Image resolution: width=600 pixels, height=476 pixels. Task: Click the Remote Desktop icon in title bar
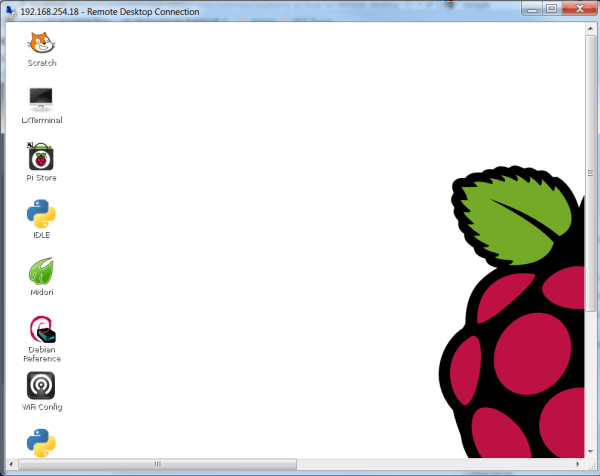pos(11,11)
